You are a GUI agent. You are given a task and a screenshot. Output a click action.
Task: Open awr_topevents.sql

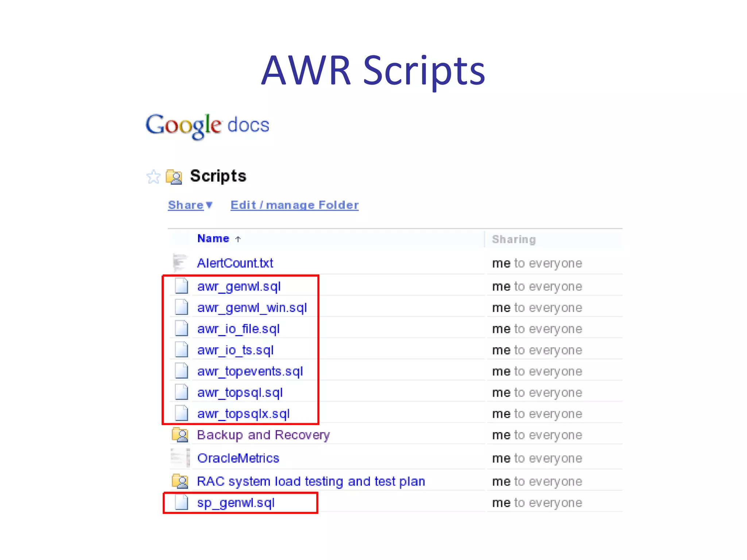[250, 372]
